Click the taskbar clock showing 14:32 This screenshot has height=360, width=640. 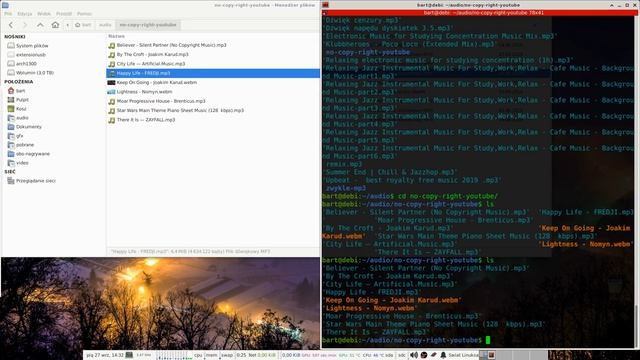click(x=105, y=355)
